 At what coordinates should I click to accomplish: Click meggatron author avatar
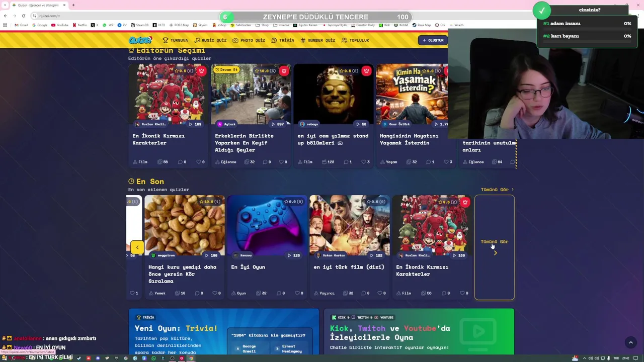[x=153, y=255]
